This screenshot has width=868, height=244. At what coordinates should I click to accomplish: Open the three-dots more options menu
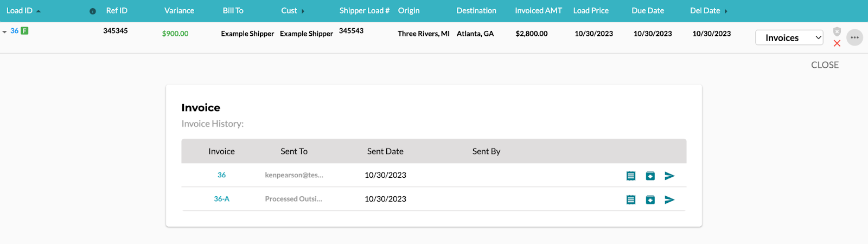pos(854,37)
